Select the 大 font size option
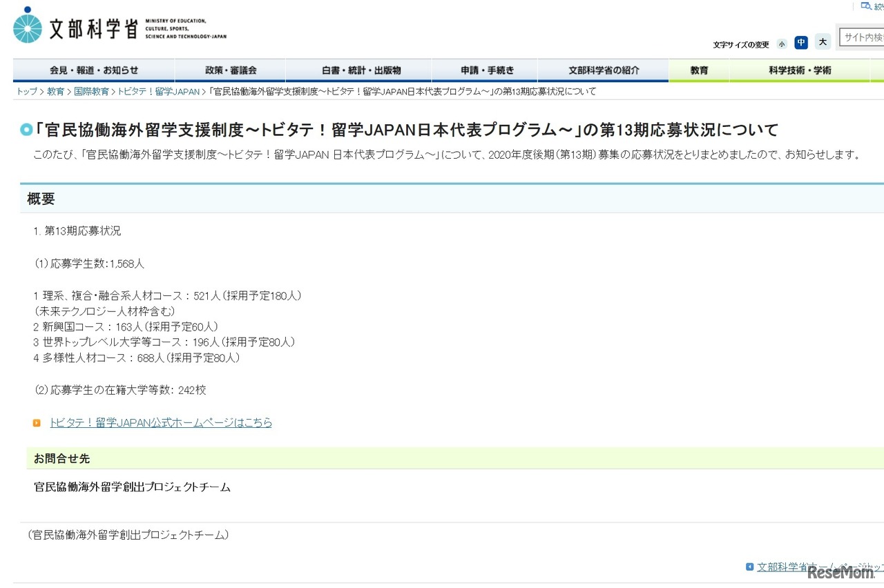 pyautogui.click(x=822, y=43)
